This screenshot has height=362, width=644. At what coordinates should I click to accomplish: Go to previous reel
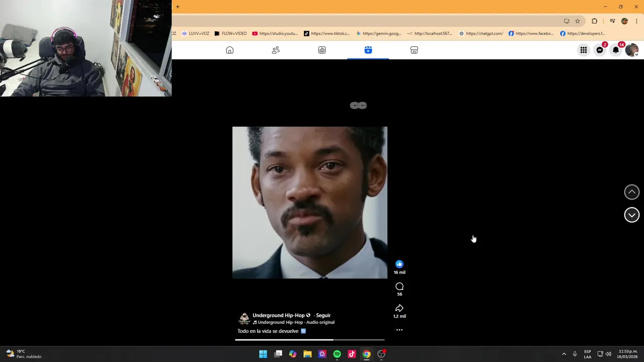(x=632, y=192)
